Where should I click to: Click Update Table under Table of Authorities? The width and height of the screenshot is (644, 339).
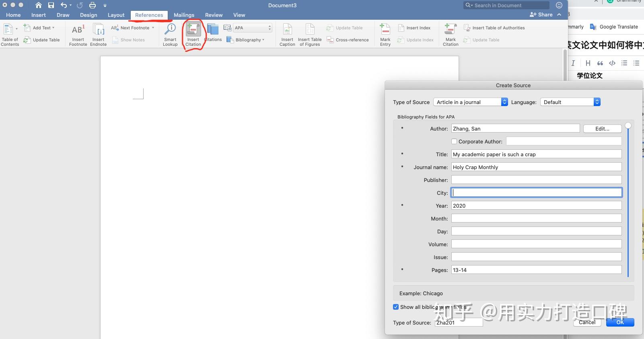point(481,40)
